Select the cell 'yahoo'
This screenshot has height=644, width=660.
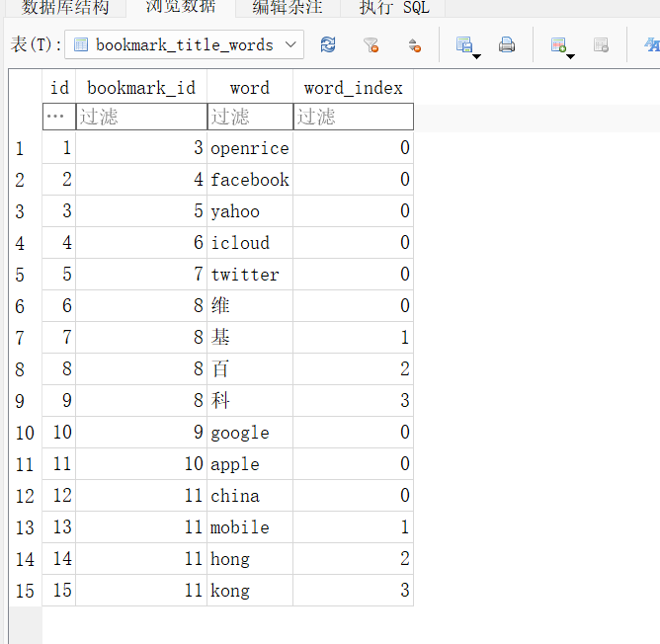coord(250,211)
